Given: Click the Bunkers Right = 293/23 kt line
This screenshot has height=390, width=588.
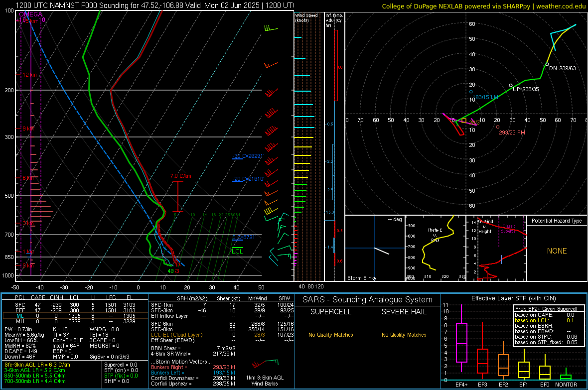Looking at the screenshot, I should pos(193,367).
